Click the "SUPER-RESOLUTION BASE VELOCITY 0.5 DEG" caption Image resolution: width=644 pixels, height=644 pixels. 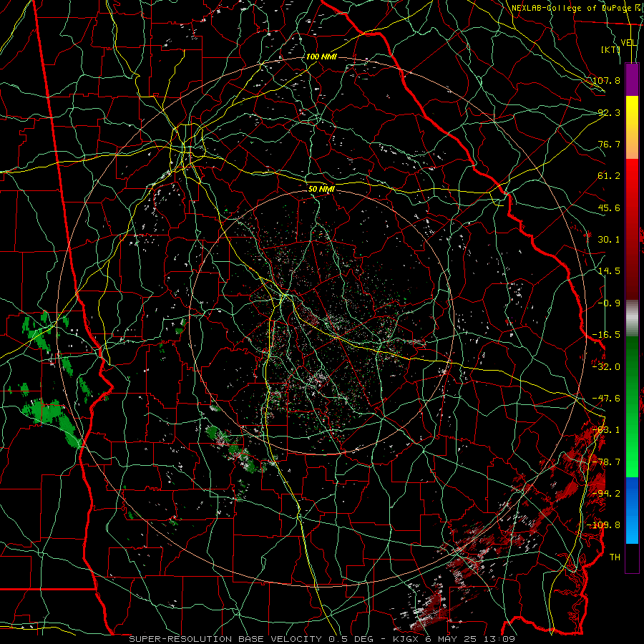click(x=251, y=639)
